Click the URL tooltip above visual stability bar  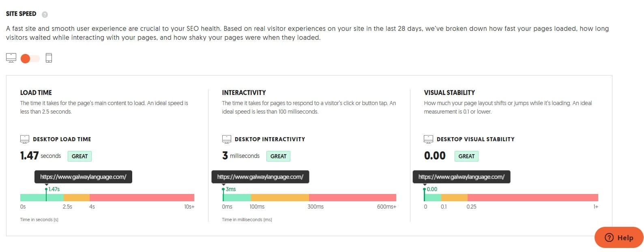click(x=462, y=177)
